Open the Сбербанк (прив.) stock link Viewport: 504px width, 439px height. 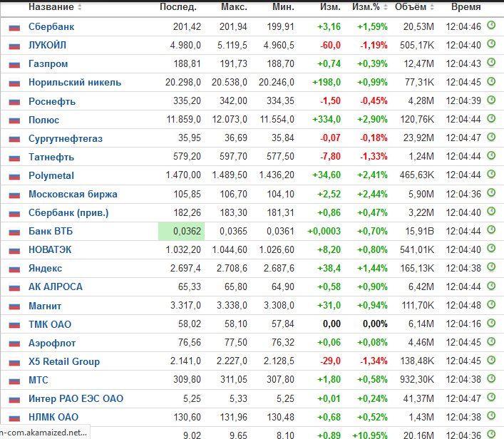(68, 213)
